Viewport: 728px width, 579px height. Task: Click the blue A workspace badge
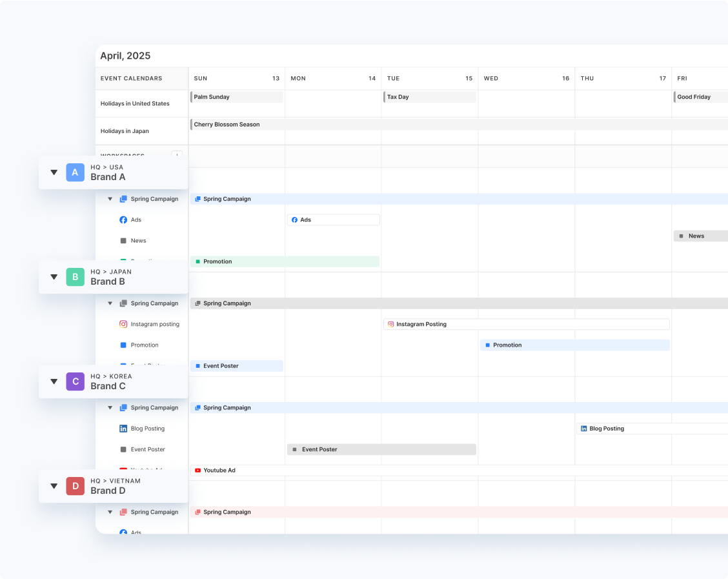pyautogui.click(x=75, y=172)
